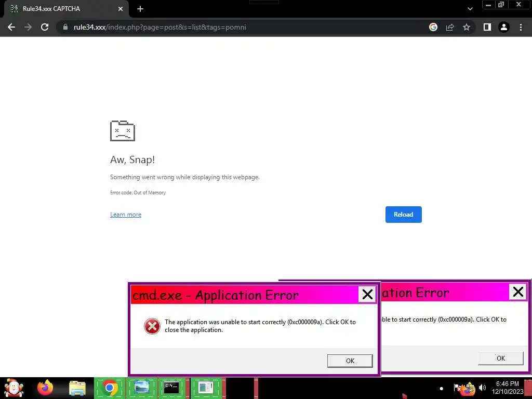
Task: Launch Firefox from the taskbar
Action: [45, 388]
